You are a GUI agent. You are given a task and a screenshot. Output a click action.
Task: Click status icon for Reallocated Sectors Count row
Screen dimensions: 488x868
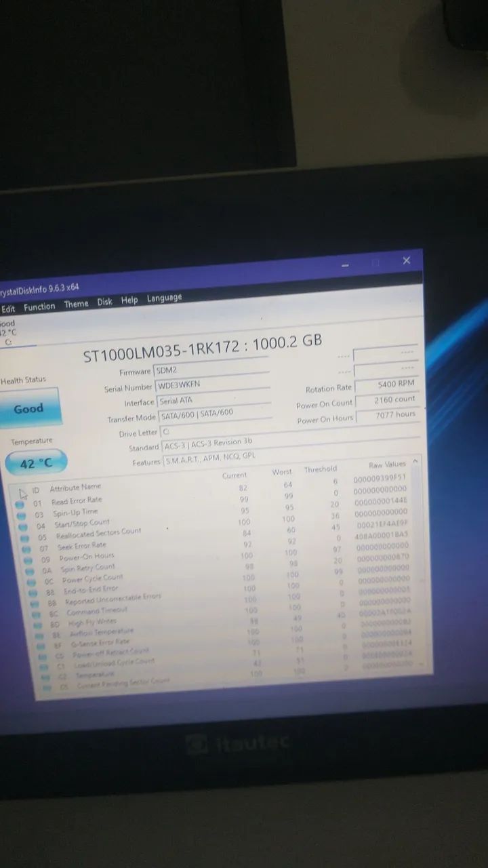[24, 537]
